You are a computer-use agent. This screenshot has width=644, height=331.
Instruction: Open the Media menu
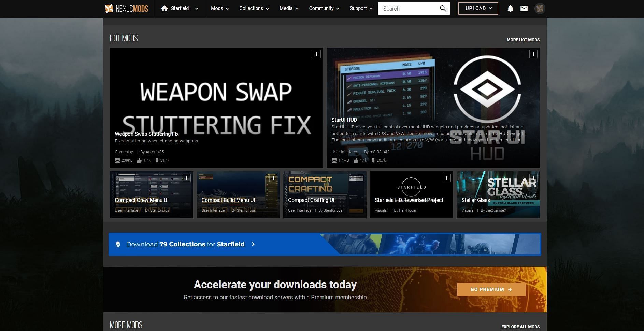(x=289, y=9)
